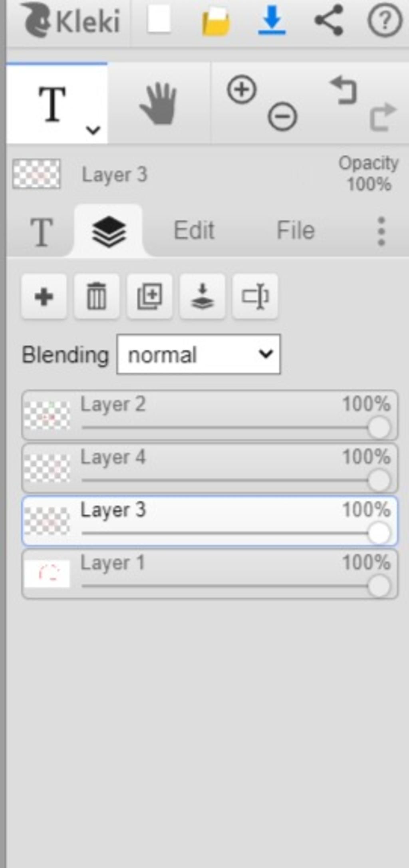Zoom in with plus magnifier
This screenshot has height=868, width=409.
(242, 89)
